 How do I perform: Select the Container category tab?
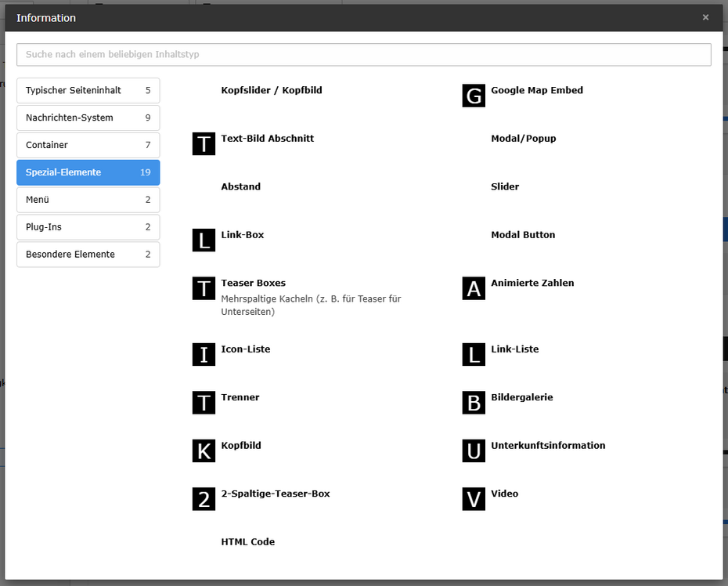tap(88, 145)
